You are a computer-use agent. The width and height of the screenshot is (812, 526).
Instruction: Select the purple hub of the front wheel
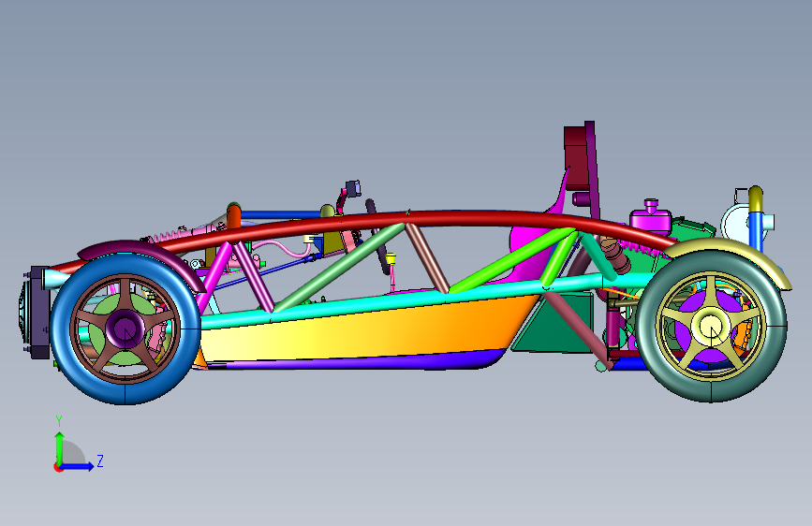[125, 329]
